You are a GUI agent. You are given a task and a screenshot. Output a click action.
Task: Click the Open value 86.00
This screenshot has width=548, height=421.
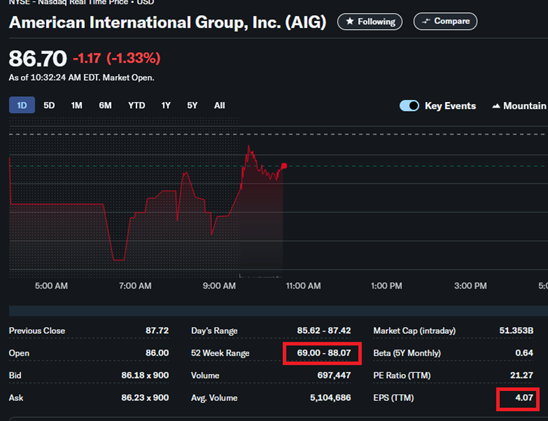pos(157,353)
